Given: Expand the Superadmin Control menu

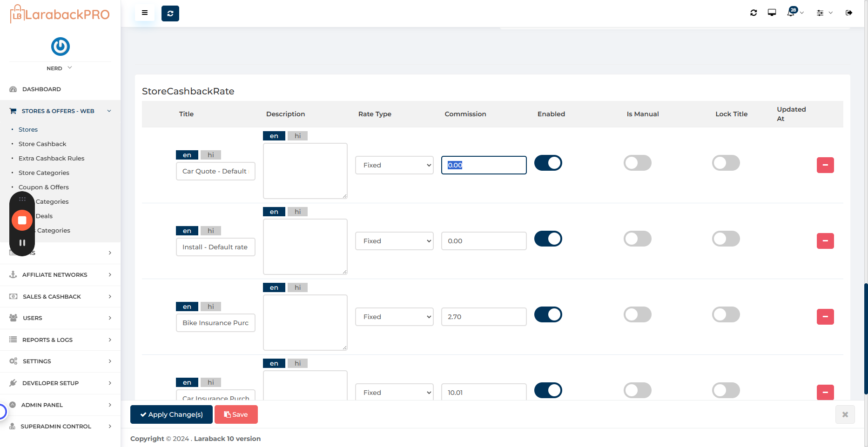Looking at the screenshot, I should (61, 427).
